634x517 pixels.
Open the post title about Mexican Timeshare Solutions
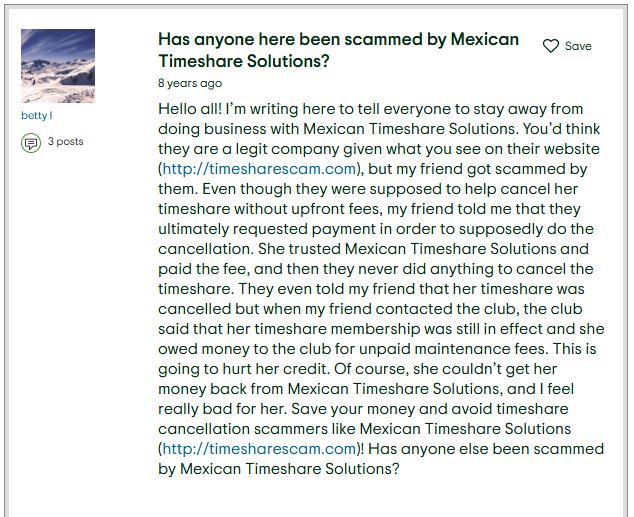click(338, 50)
